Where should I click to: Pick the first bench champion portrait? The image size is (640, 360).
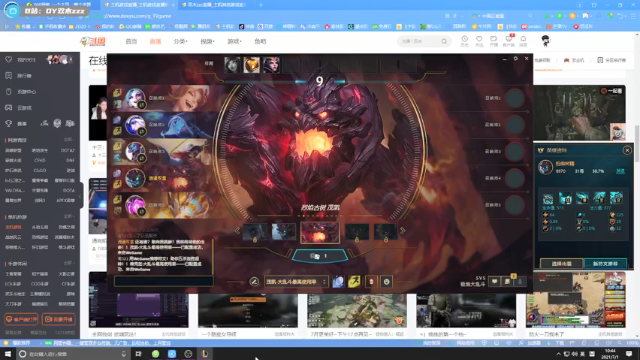(x=232, y=65)
